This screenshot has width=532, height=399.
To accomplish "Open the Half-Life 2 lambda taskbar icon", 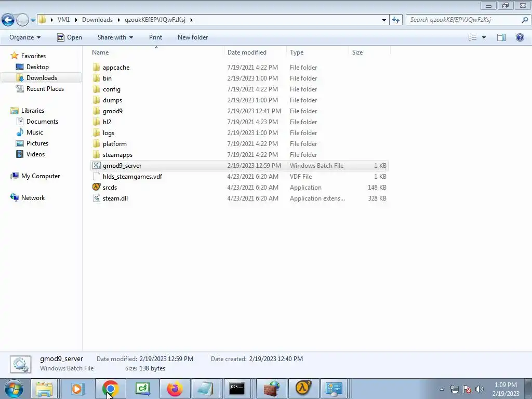I will coord(303,389).
